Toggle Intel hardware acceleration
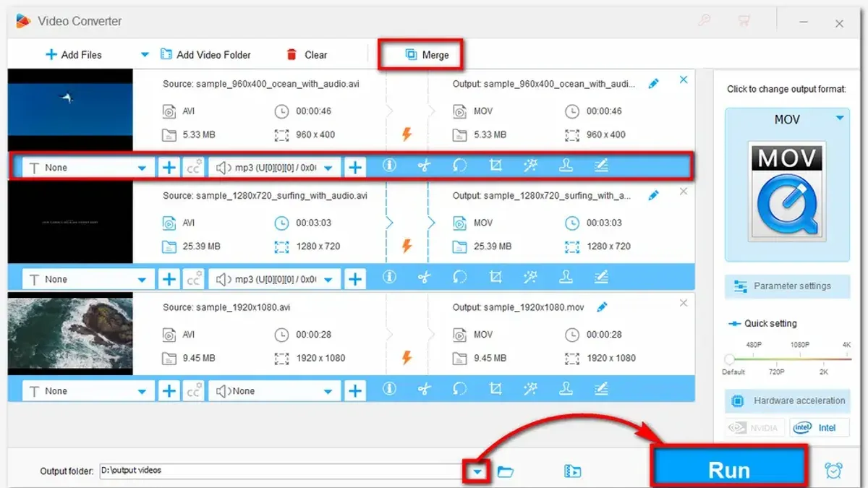 coord(819,428)
